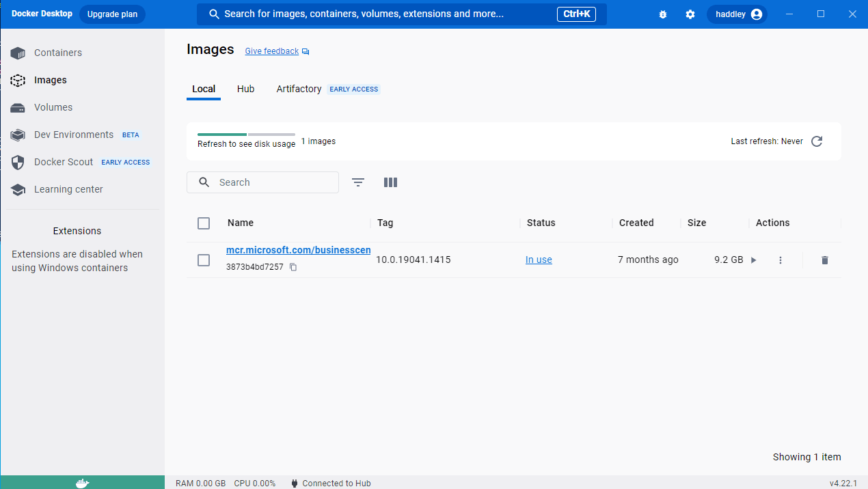Copy image ID 3873b4bd7257
Screen dimensions: 868x489
293,267
